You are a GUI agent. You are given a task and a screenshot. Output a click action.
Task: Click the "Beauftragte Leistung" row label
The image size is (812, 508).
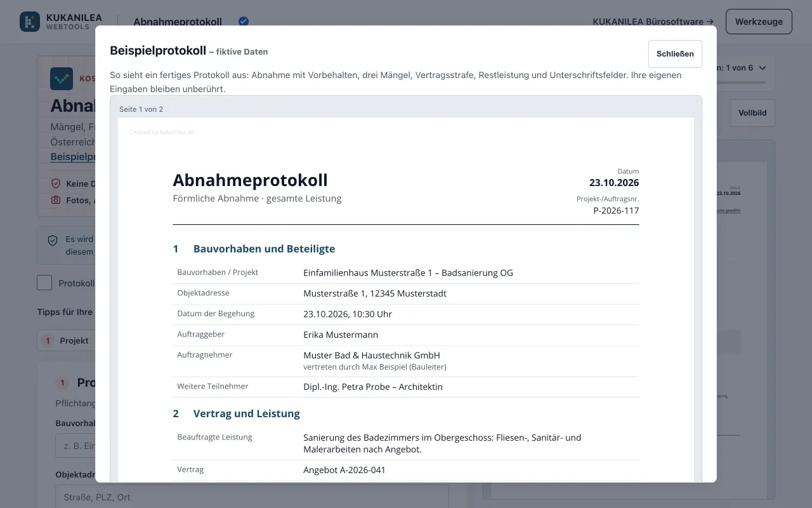click(214, 437)
